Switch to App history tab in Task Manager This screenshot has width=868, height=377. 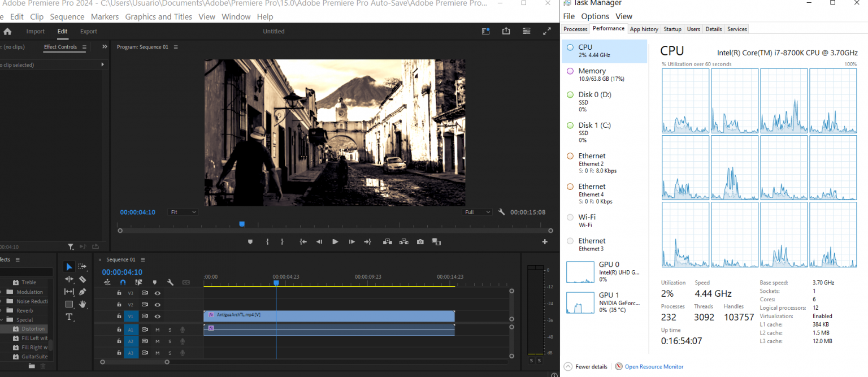coord(644,29)
